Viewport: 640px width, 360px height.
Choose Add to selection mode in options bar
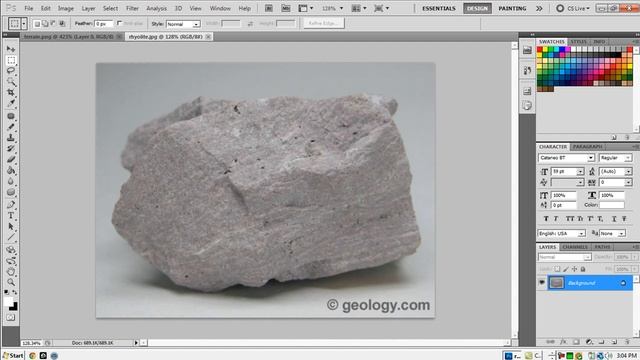pyautogui.click(x=45, y=24)
